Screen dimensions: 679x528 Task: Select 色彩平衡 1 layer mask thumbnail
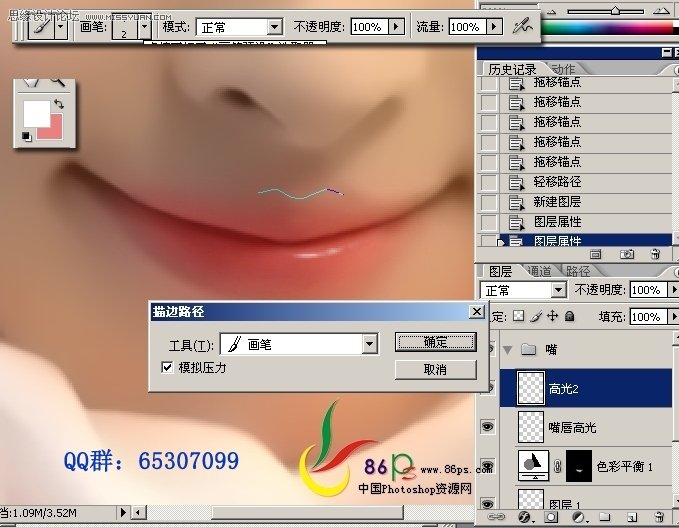pos(579,466)
